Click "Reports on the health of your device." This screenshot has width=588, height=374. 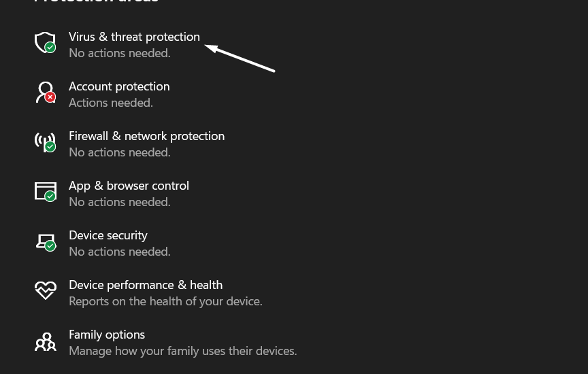coord(165,301)
